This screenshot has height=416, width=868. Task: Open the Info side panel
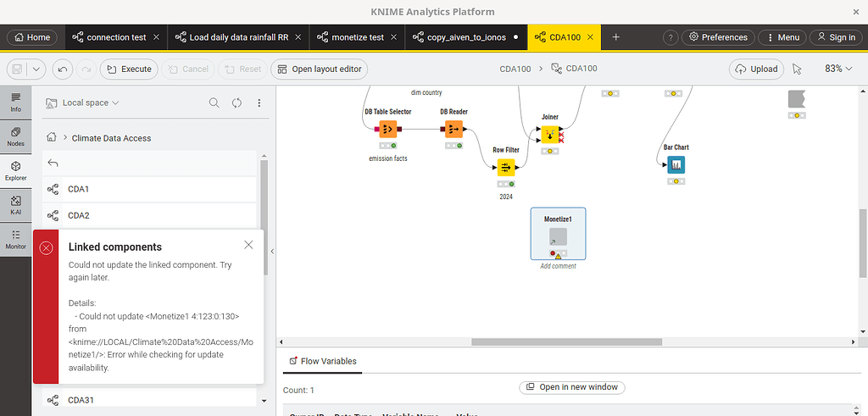tap(15, 103)
